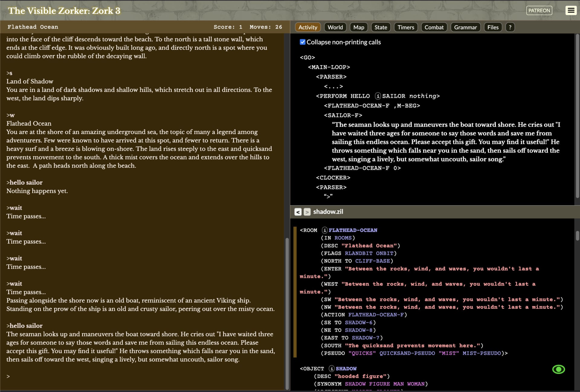Click the shadow.zil file name

[328, 212]
